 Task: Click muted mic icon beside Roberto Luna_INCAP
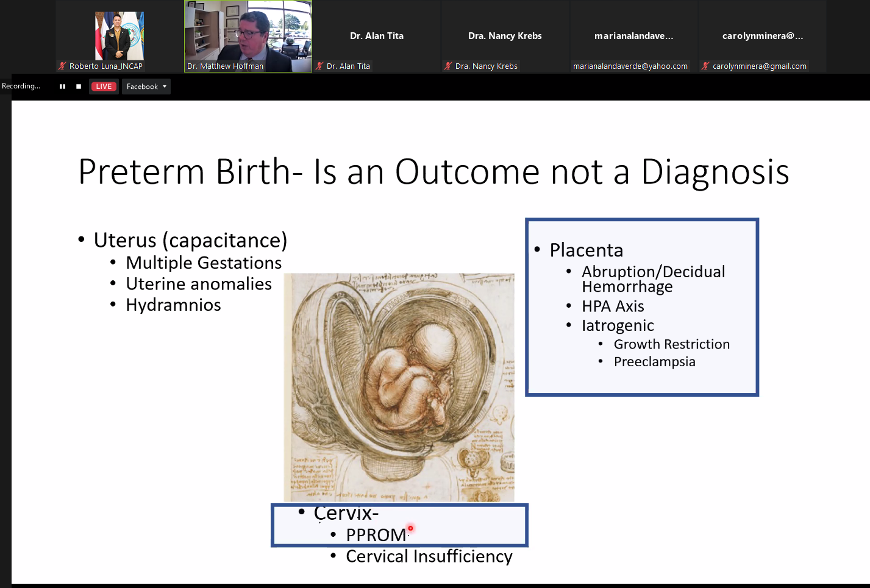tap(62, 66)
